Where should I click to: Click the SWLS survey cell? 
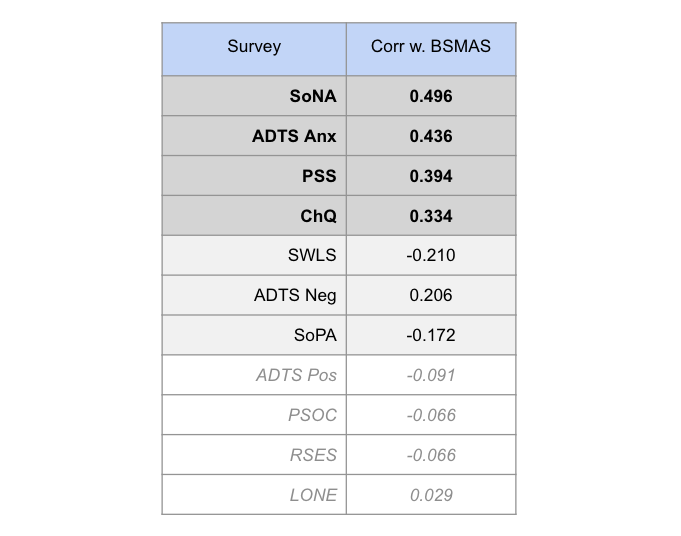click(x=254, y=255)
